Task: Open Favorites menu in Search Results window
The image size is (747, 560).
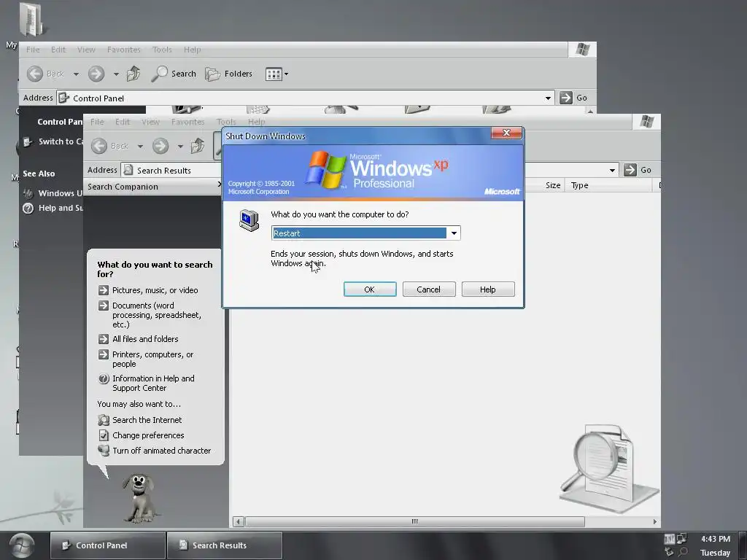Action: tap(187, 122)
